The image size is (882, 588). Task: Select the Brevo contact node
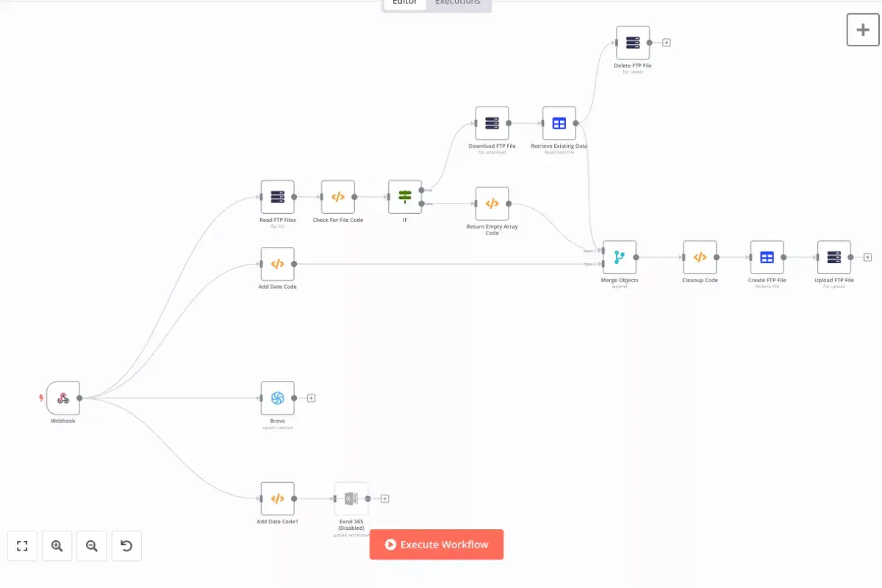point(277,398)
